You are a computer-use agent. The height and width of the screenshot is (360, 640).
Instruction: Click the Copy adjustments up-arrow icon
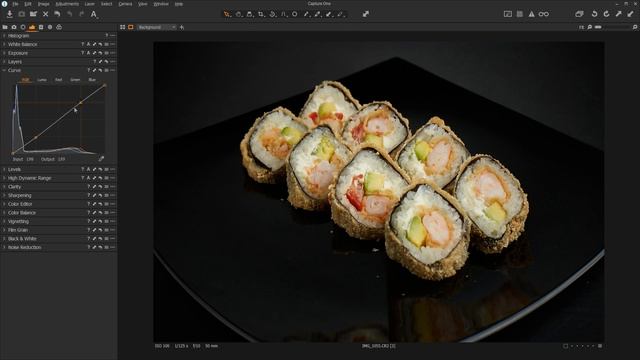coord(619,14)
